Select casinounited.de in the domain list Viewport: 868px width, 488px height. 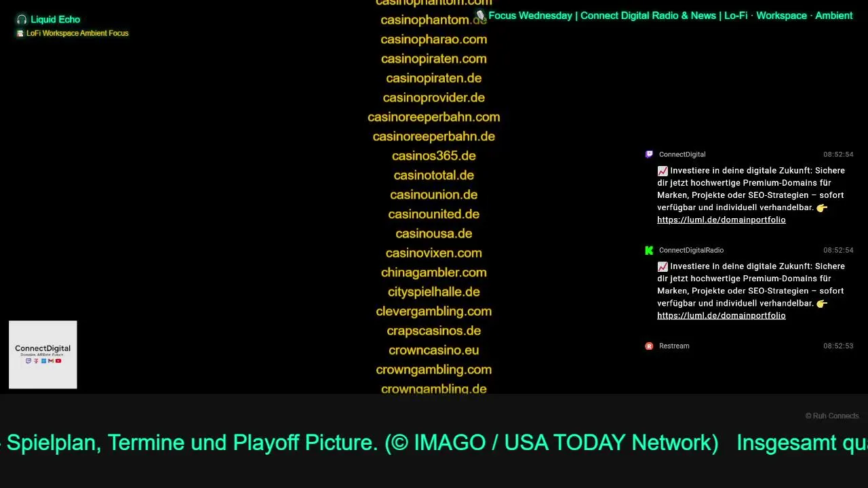point(434,214)
